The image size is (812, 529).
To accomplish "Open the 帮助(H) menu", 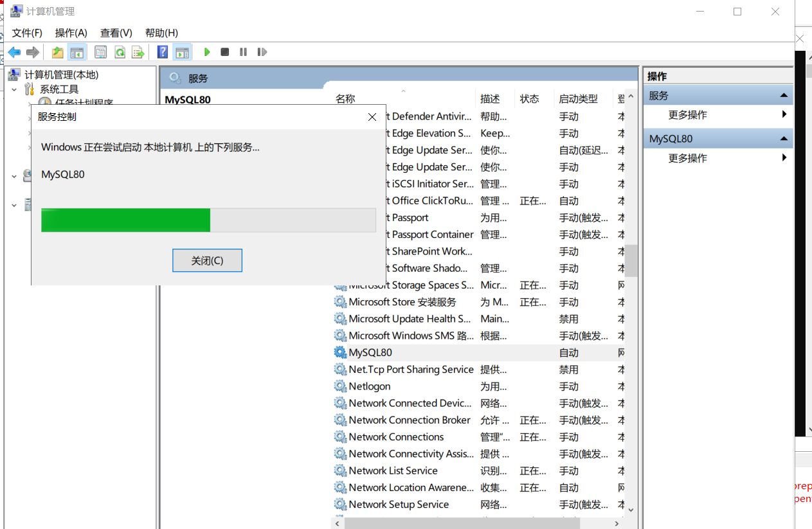I will 161,33.
